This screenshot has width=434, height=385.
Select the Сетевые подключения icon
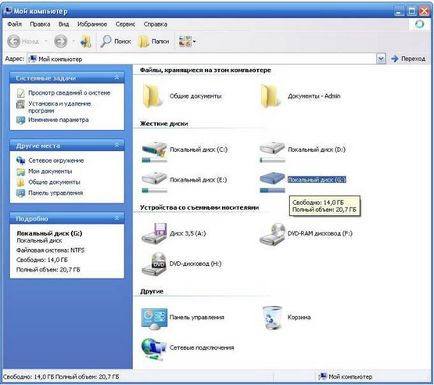(x=153, y=349)
